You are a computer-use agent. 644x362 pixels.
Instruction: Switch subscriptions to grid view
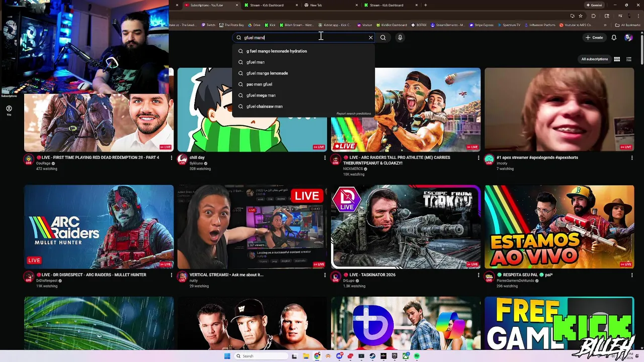(x=617, y=59)
